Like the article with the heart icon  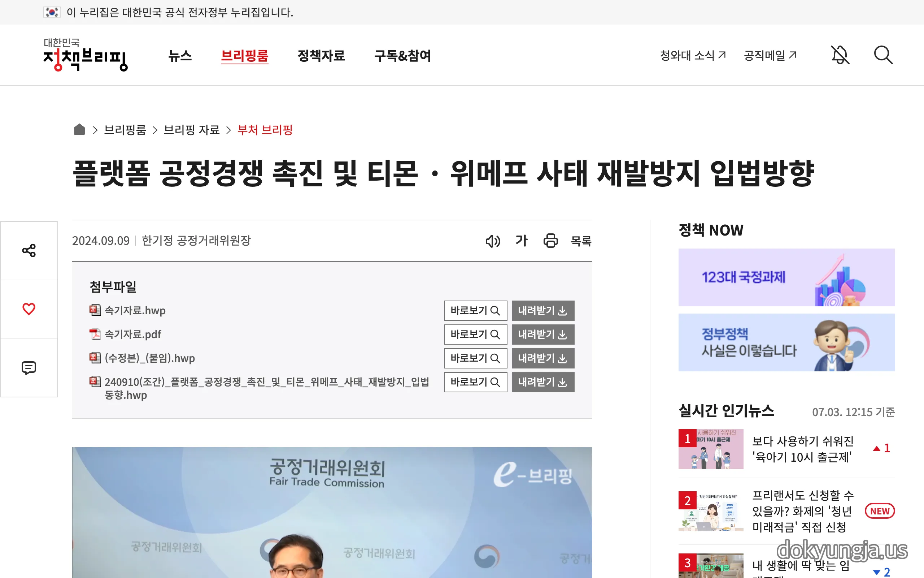coord(29,309)
